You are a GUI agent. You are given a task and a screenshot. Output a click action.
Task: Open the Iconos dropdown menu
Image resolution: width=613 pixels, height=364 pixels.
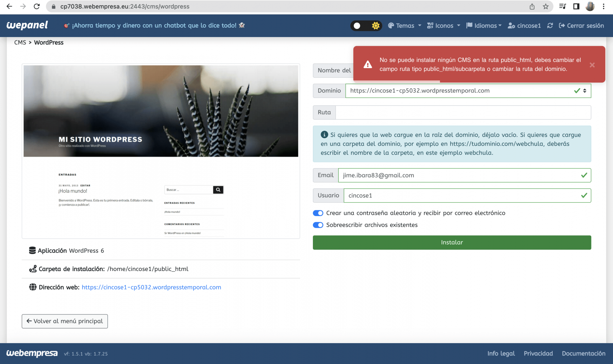click(x=443, y=26)
